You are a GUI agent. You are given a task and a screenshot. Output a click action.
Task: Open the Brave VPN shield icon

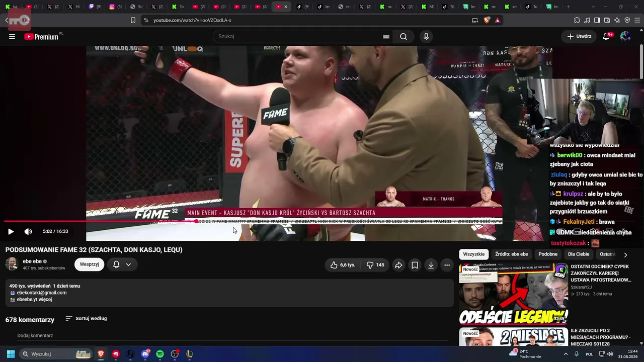click(x=627, y=20)
